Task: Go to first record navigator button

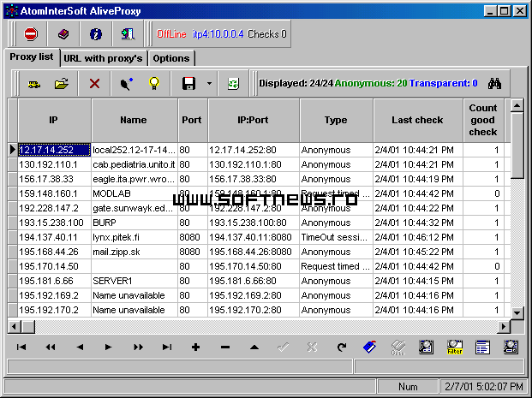Action: click(21, 347)
